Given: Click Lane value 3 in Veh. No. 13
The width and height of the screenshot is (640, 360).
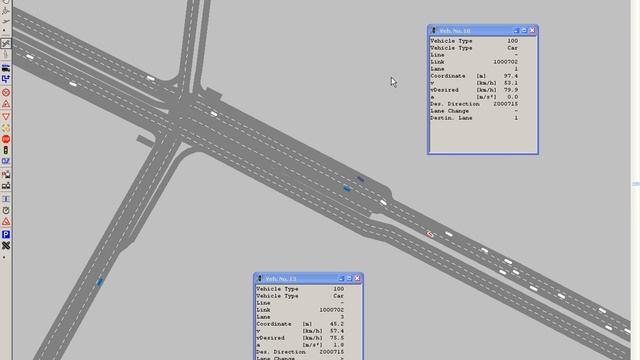Looking at the screenshot, I should coord(342,317).
